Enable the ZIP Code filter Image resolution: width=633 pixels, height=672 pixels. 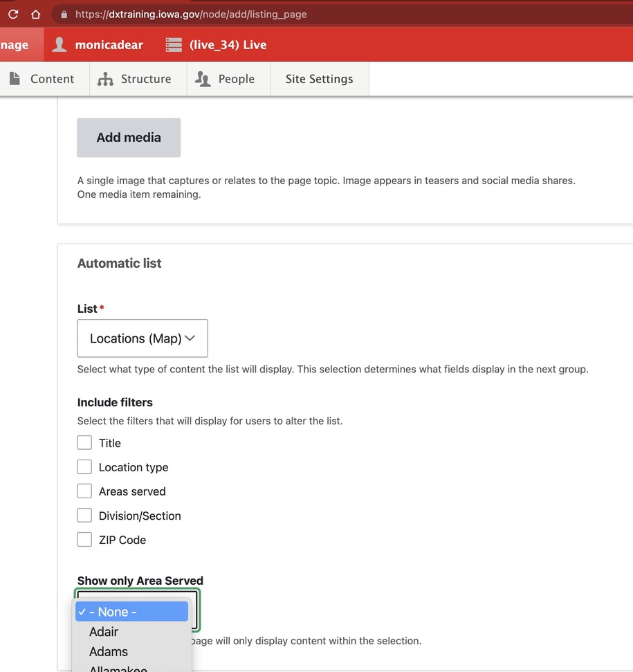pyautogui.click(x=84, y=540)
